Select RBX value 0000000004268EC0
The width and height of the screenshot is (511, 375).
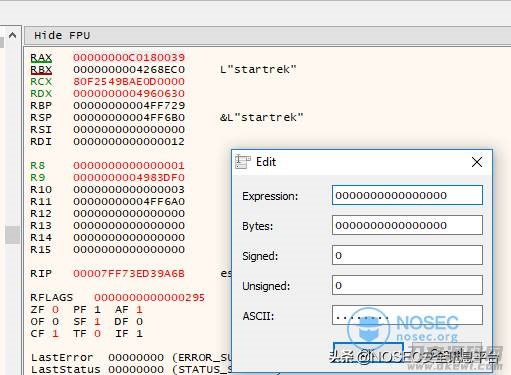point(129,69)
